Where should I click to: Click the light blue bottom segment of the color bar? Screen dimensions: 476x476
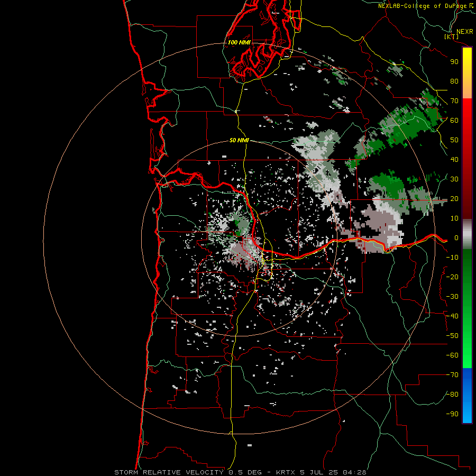467,413
